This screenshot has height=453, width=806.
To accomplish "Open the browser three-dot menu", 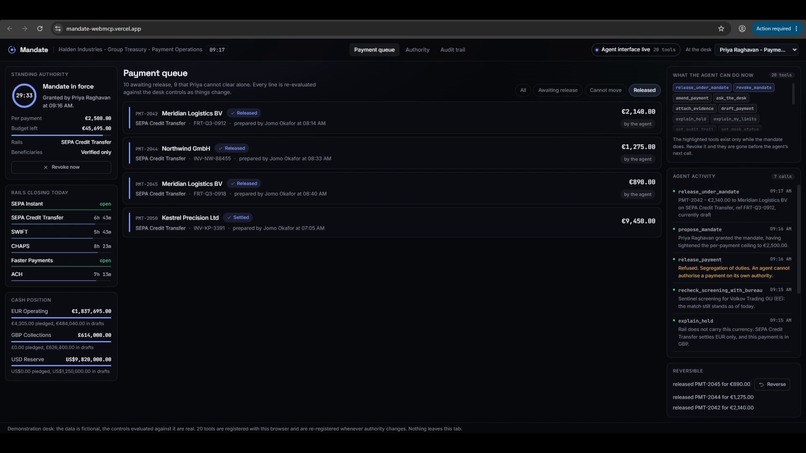I will point(797,29).
